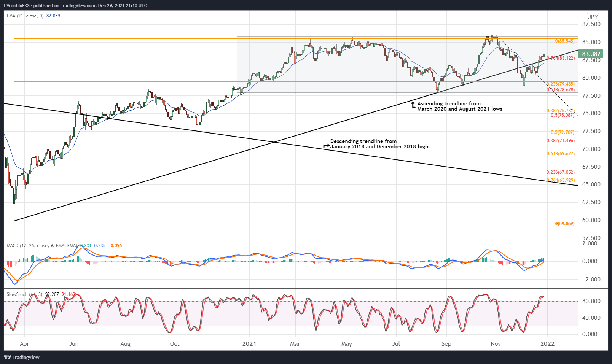Viewport: 612px width, 364px height.
Task: Click Mar on the time axis
Action: click(x=295, y=344)
